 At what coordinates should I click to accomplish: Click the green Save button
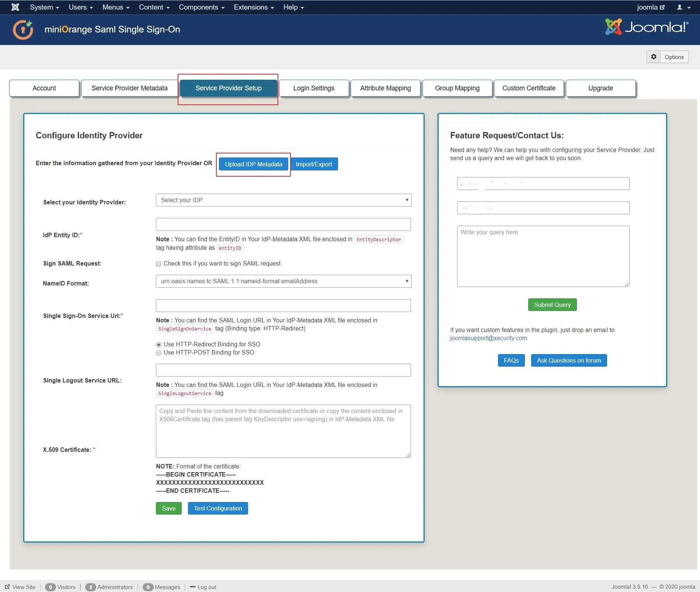click(169, 508)
